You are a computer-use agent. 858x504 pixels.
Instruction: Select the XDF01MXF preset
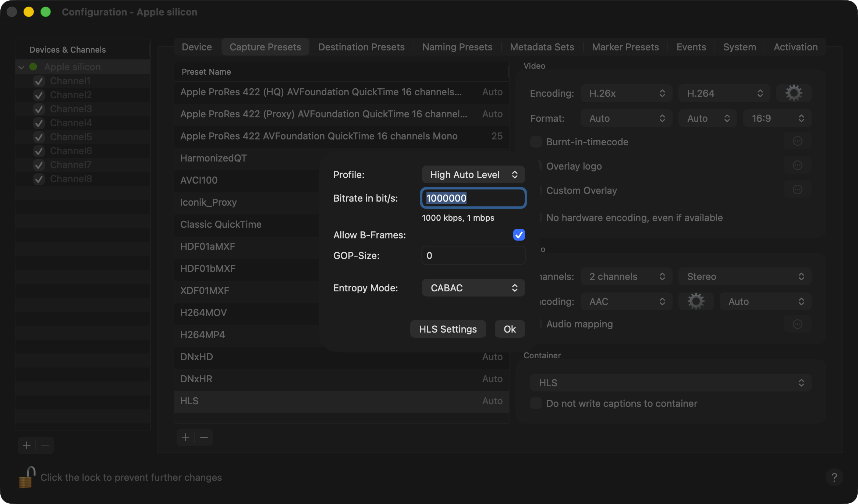(x=247, y=291)
